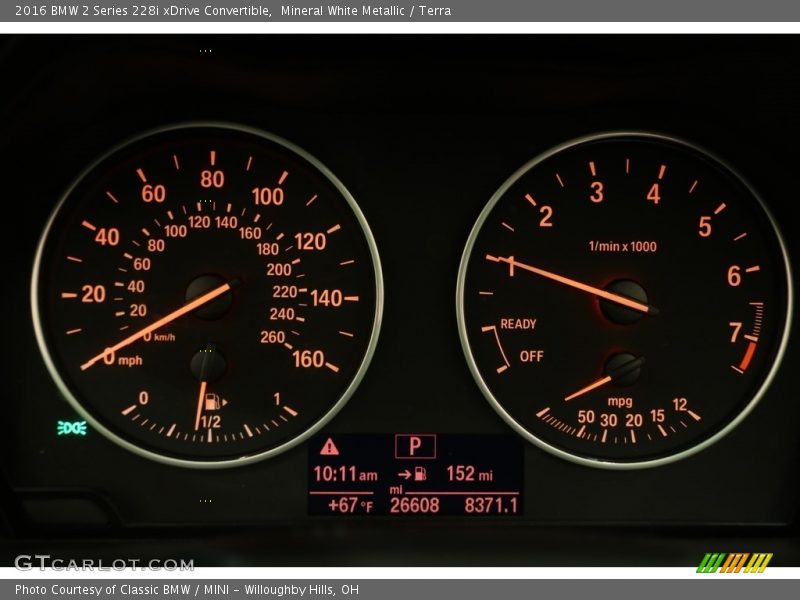Click the 4 on the tachometer
Screen dimensions: 800x600
click(654, 194)
